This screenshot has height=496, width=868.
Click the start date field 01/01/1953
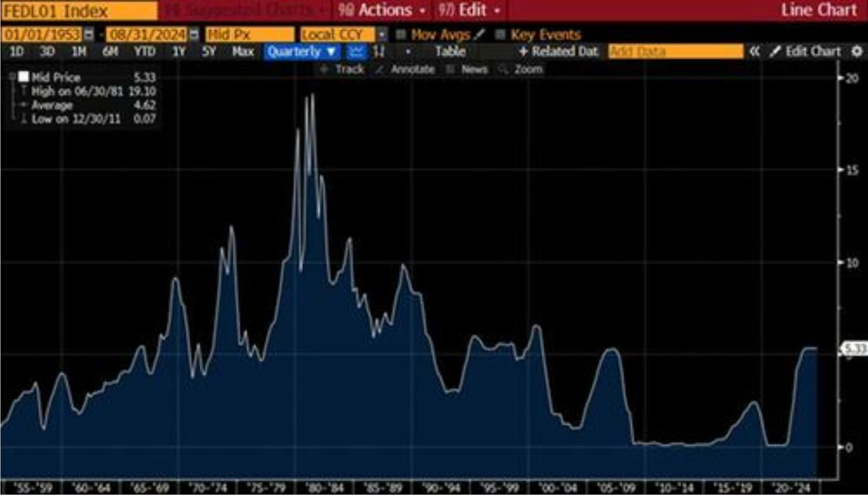point(42,34)
